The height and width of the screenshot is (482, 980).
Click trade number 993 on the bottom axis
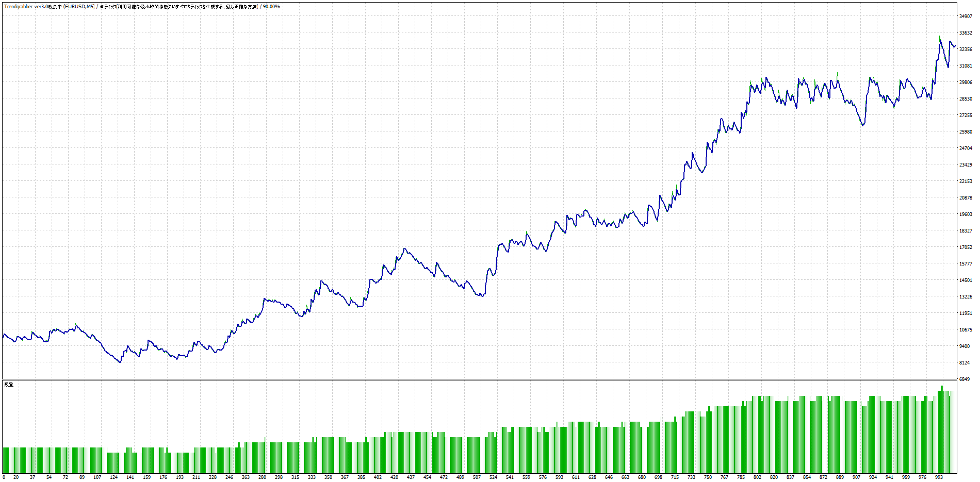pyautogui.click(x=939, y=477)
